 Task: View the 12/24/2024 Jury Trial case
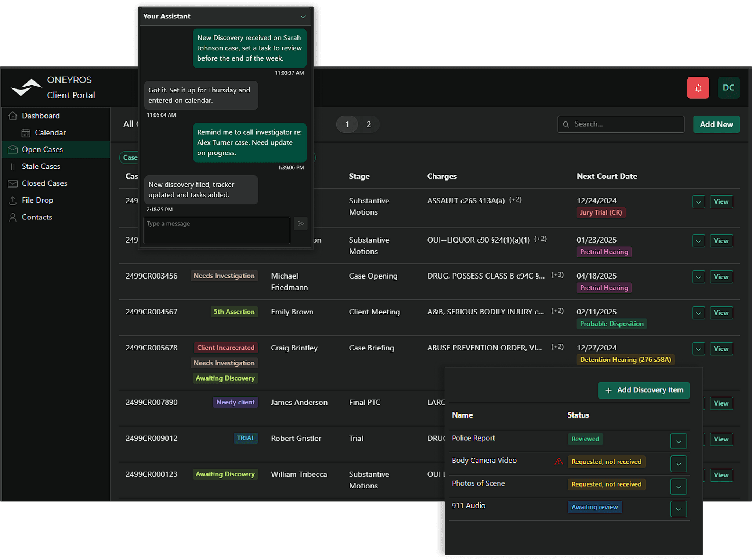(721, 202)
